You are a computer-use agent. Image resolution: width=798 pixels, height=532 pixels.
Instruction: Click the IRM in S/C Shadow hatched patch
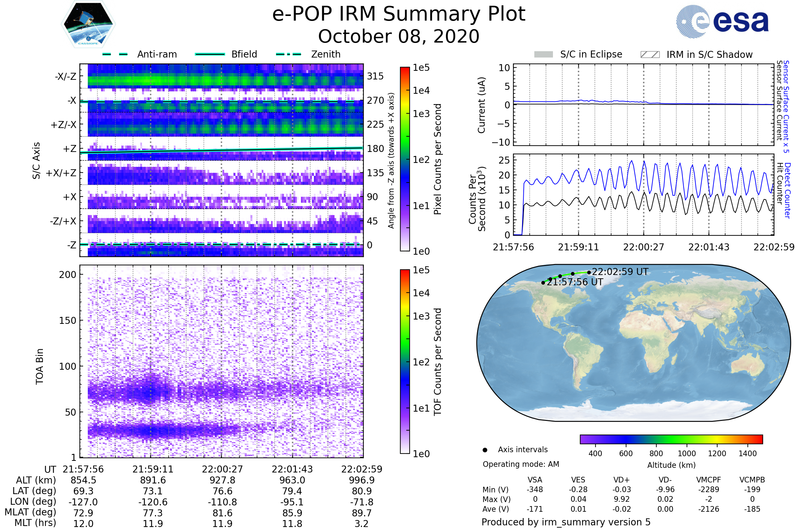(x=650, y=55)
